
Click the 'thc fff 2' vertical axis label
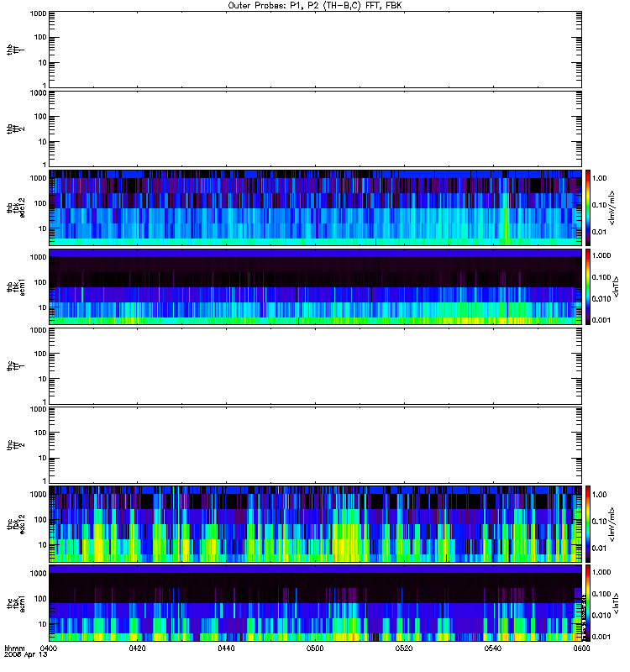tap(15, 445)
